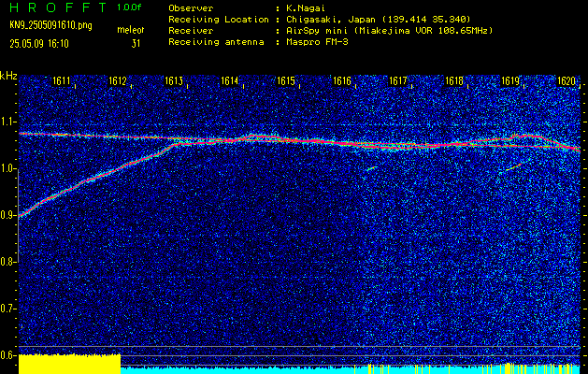
Task: Click the 1.1 frequency axis label
Action: [x=8, y=122]
